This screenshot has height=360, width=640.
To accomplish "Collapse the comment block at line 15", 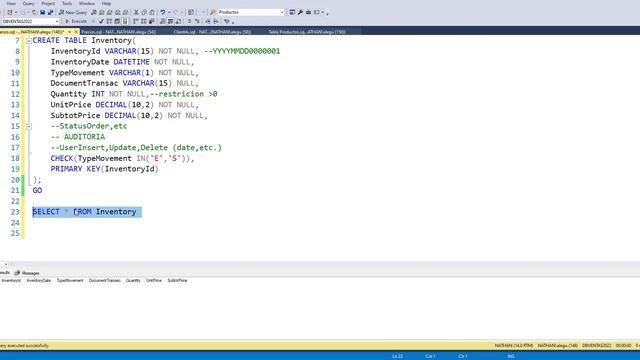I will tap(29, 127).
